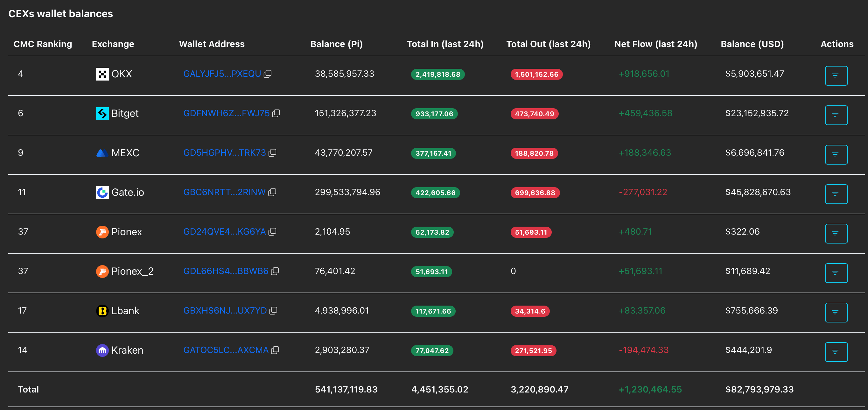This screenshot has width=868, height=410.
Task: Sort by the Balance (Pi) column header
Action: 336,44
